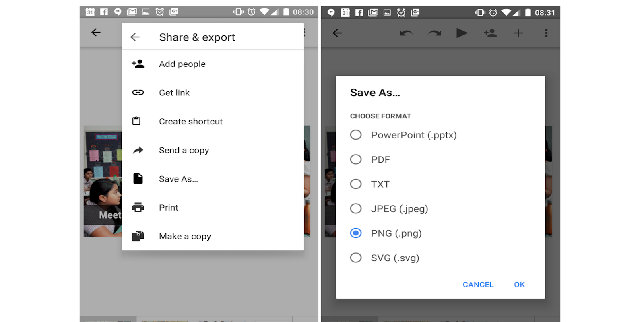Select TXT as the save format
The height and width of the screenshot is (322, 644).
coord(356,184)
